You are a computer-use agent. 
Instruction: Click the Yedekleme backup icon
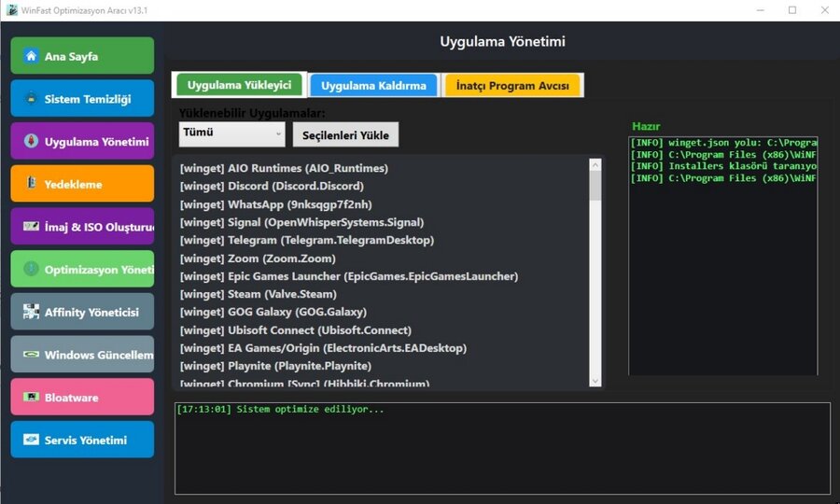point(31,183)
